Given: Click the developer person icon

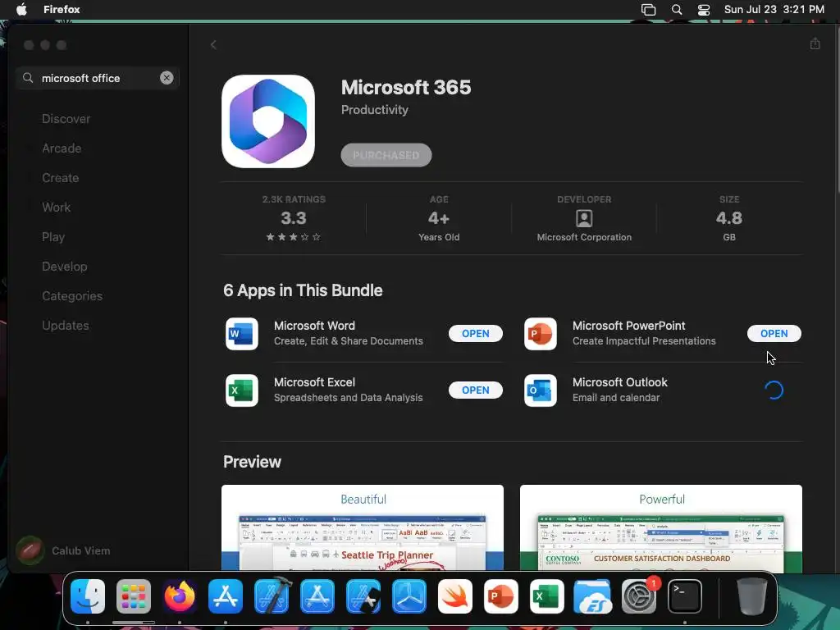Looking at the screenshot, I should (584, 218).
